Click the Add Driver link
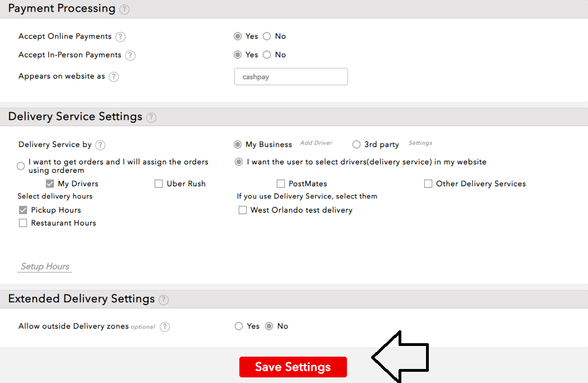This screenshot has height=383, width=588. pos(316,143)
